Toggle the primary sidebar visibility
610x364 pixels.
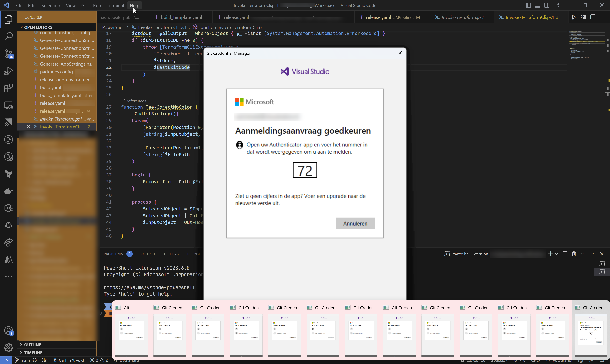(528, 5)
